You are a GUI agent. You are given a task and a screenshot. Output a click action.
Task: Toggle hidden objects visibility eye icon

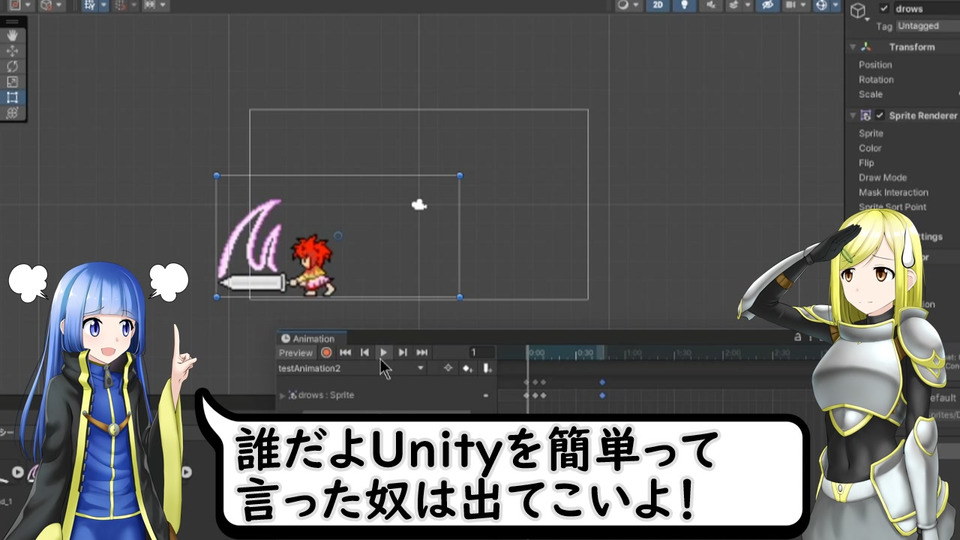pyautogui.click(x=768, y=5)
